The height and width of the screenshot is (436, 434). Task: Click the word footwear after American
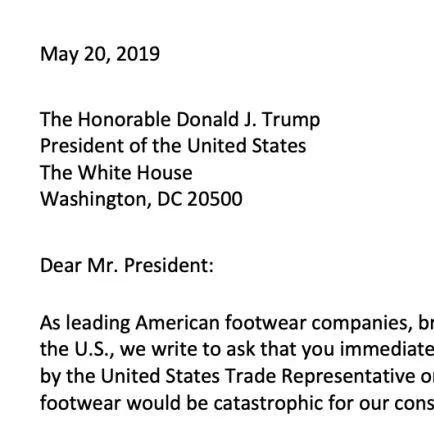[x=265, y=323]
